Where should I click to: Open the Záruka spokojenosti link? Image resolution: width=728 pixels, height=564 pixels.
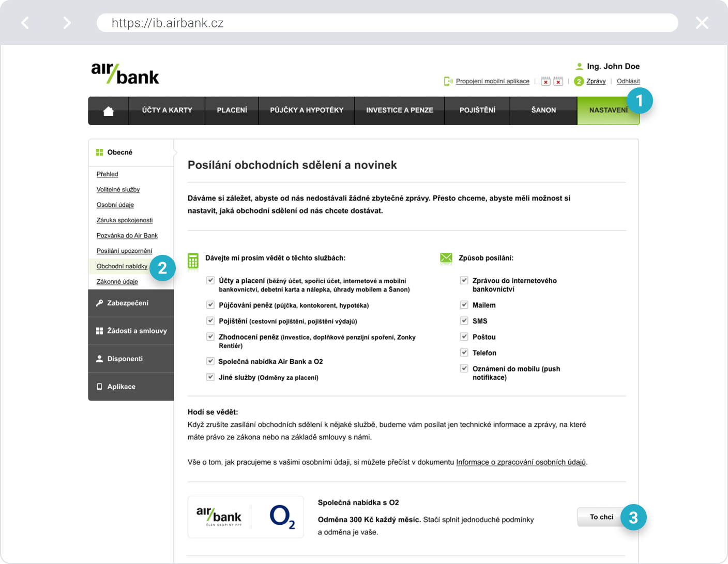coord(125,220)
